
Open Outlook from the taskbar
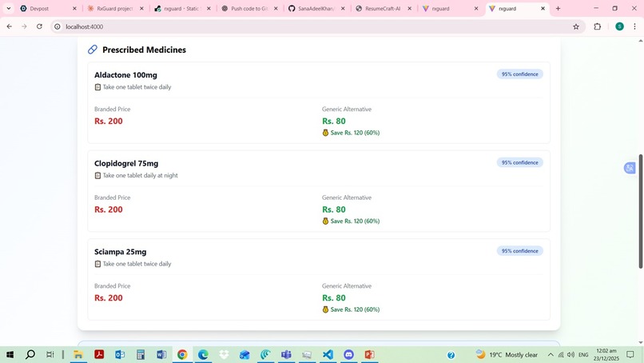[x=120, y=354]
